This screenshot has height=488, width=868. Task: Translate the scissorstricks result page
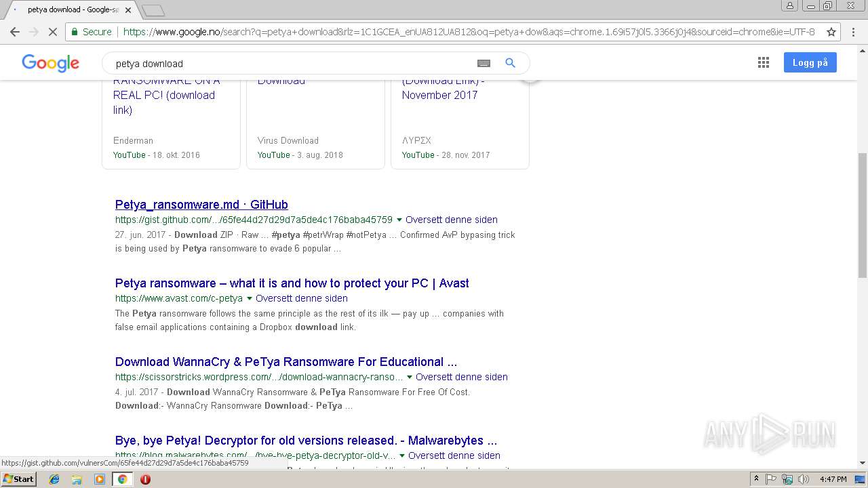[x=462, y=377]
